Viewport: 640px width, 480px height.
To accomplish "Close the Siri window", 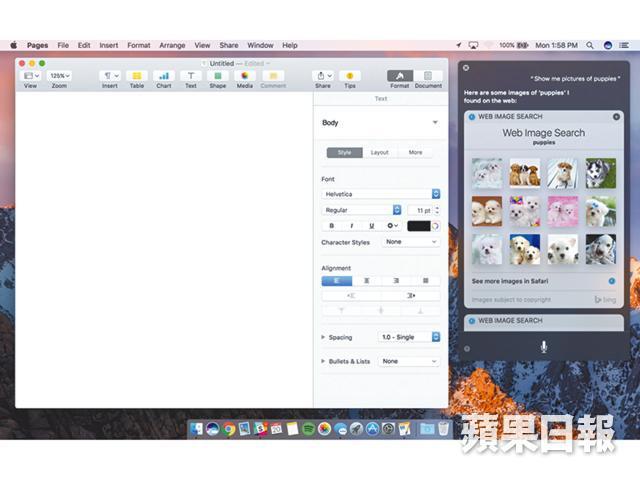I will (466, 68).
